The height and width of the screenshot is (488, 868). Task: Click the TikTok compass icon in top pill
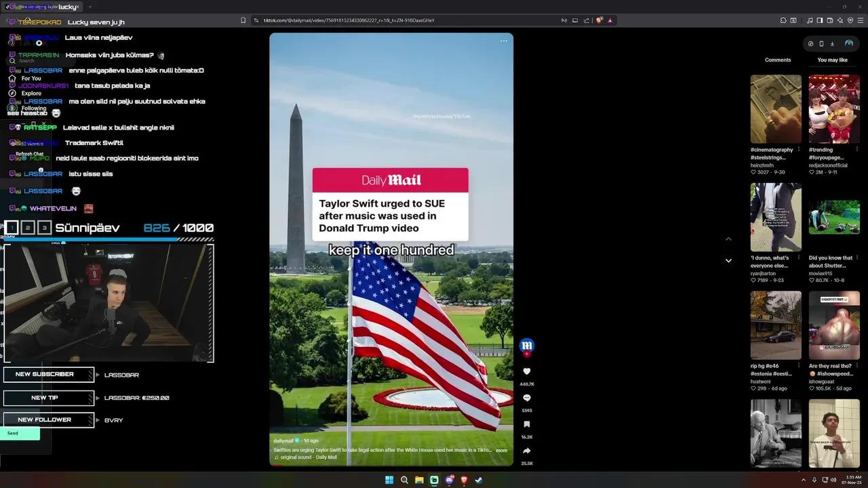tap(810, 43)
